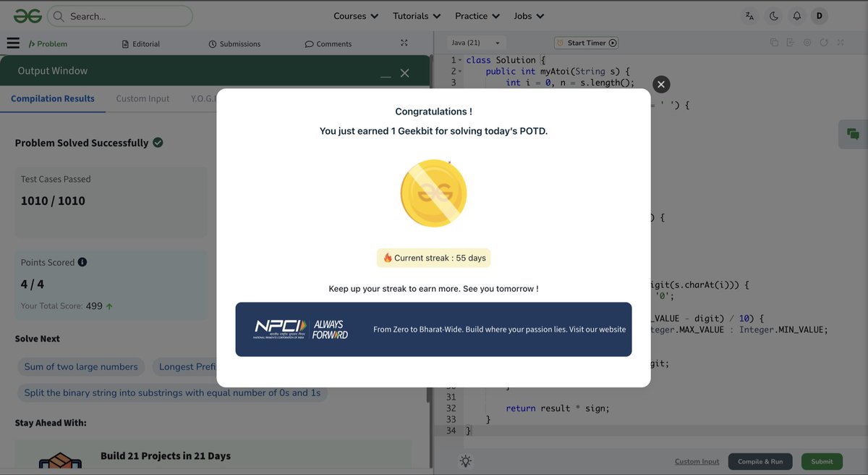Run code with Compile & Run
Screen dimensions: 868x475
(x=760, y=461)
